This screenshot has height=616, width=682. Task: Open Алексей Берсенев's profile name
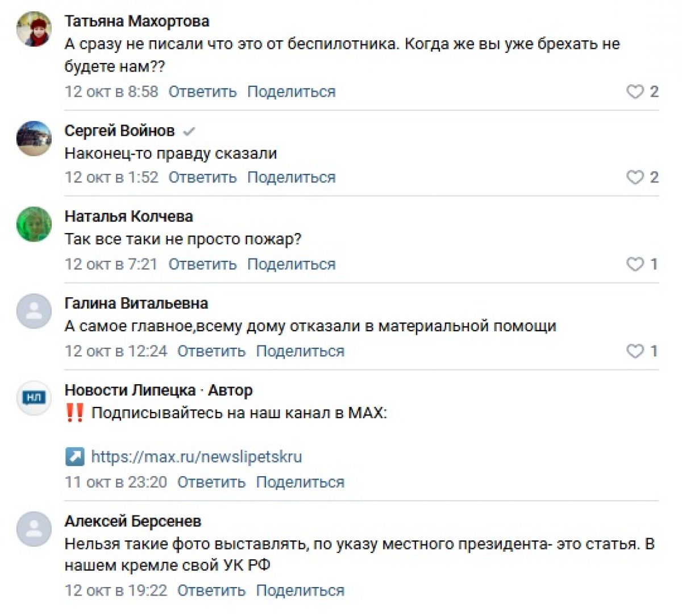pos(133,521)
